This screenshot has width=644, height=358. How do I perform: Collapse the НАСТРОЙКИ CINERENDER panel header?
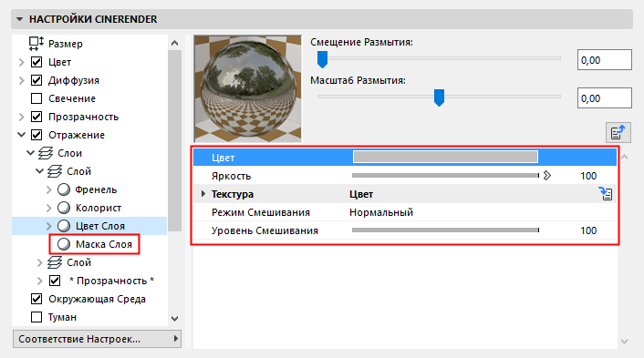20,19
